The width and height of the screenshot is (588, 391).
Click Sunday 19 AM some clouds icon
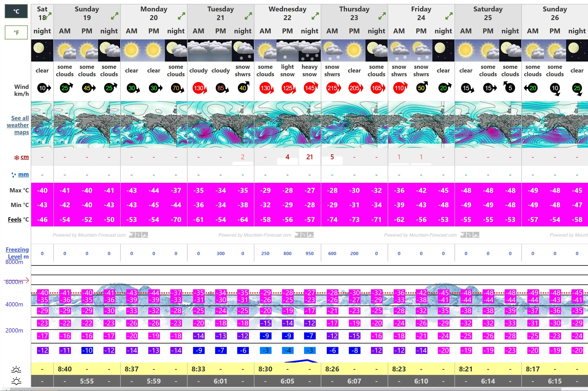point(65,50)
